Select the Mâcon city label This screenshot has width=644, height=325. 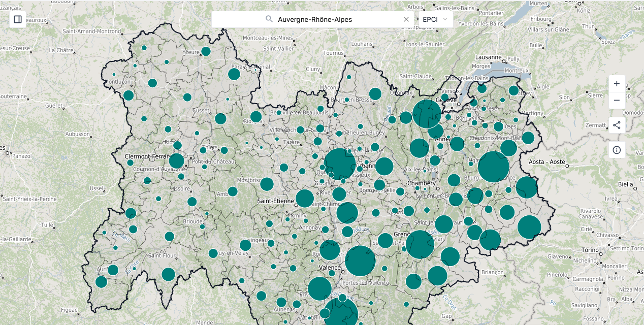329,87
